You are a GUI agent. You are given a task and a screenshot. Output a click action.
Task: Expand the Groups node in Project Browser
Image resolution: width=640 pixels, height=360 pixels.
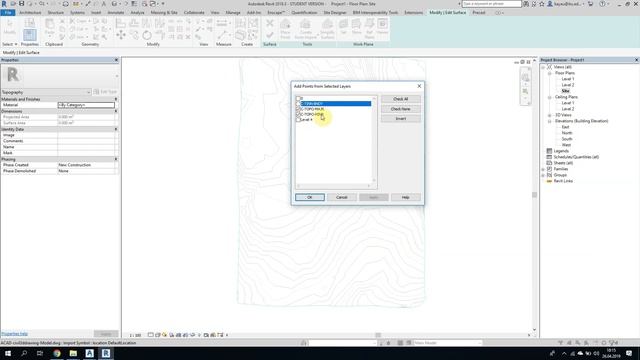543,175
